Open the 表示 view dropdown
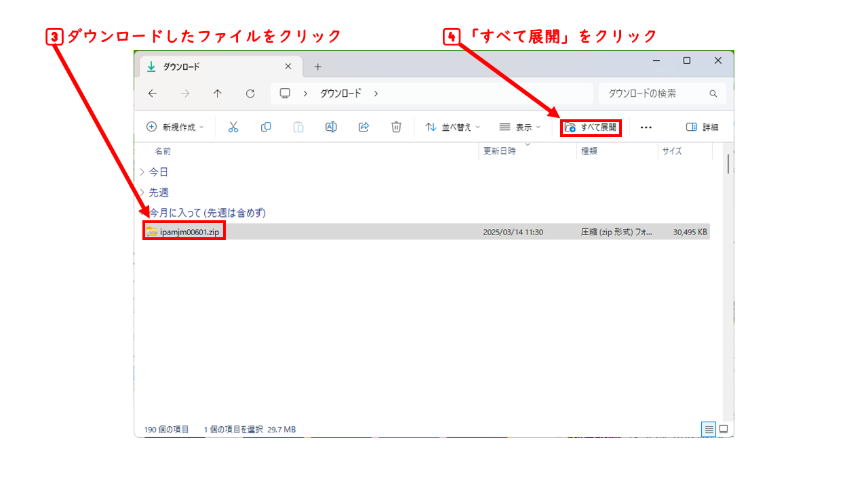 pos(520,127)
